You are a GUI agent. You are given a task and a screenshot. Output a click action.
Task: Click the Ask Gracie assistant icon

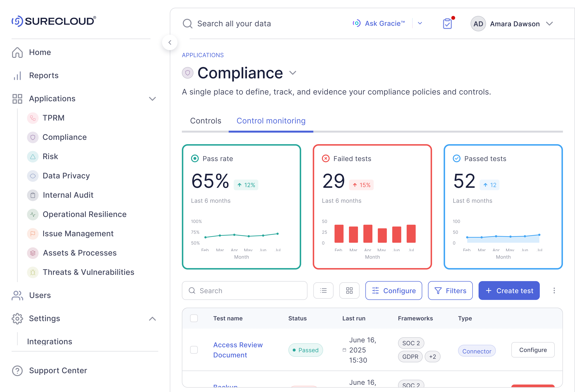pyautogui.click(x=356, y=23)
